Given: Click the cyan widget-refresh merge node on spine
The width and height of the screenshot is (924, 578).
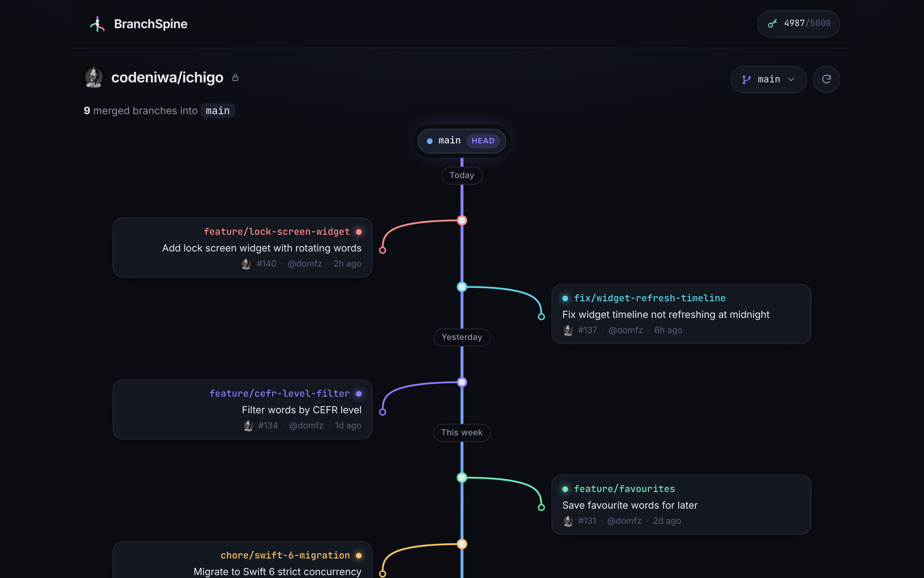Looking at the screenshot, I should pyautogui.click(x=462, y=287).
